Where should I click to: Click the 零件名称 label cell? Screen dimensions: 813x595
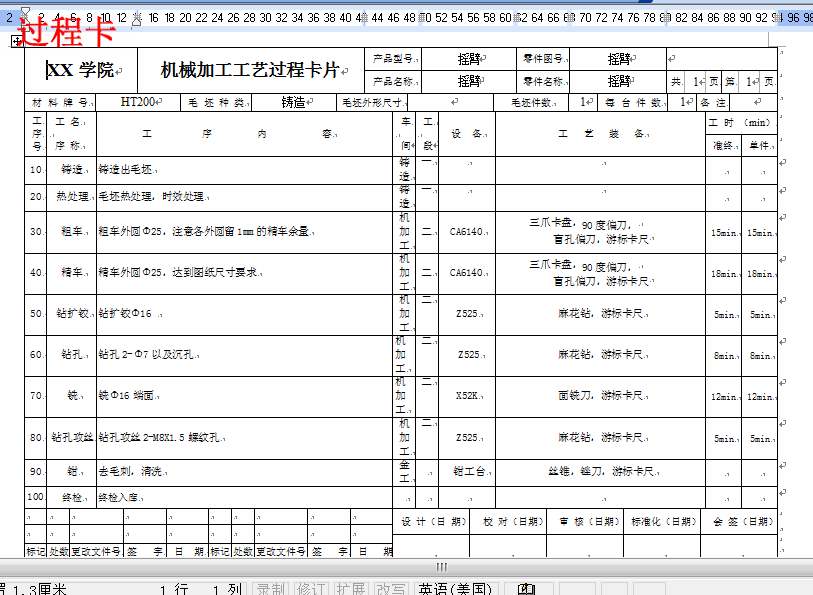pos(543,81)
